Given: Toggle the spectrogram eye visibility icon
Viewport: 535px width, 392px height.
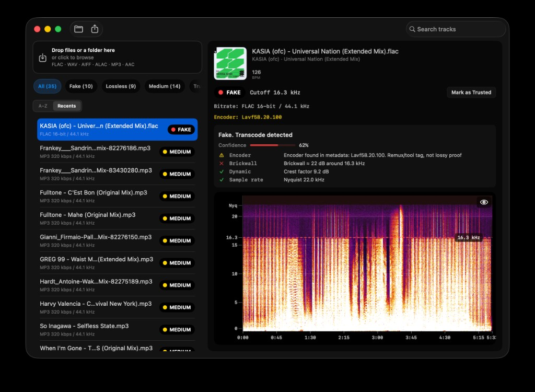Looking at the screenshot, I should (x=484, y=202).
